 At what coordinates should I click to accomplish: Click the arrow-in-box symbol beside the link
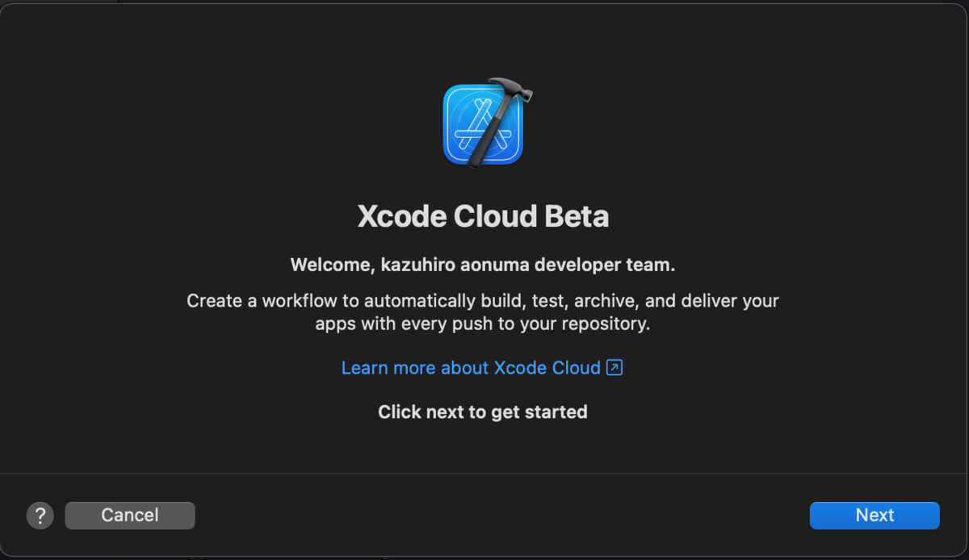(x=614, y=367)
